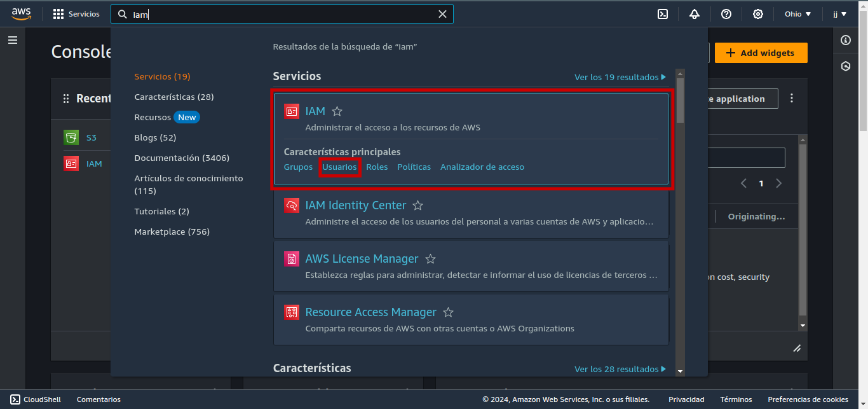Select Características (28) filter
Viewport: 868px width, 409px height.
[174, 97]
